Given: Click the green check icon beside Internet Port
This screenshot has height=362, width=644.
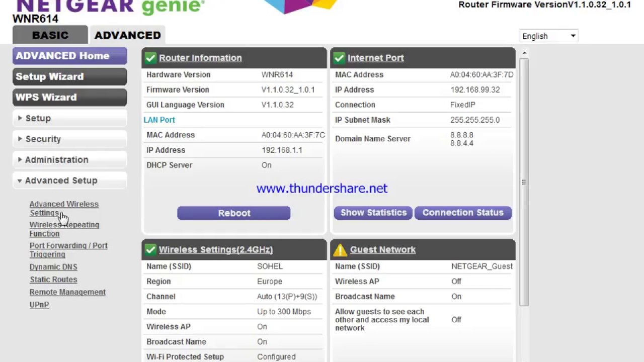Looking at the screenshot, I should click(339, 58).
